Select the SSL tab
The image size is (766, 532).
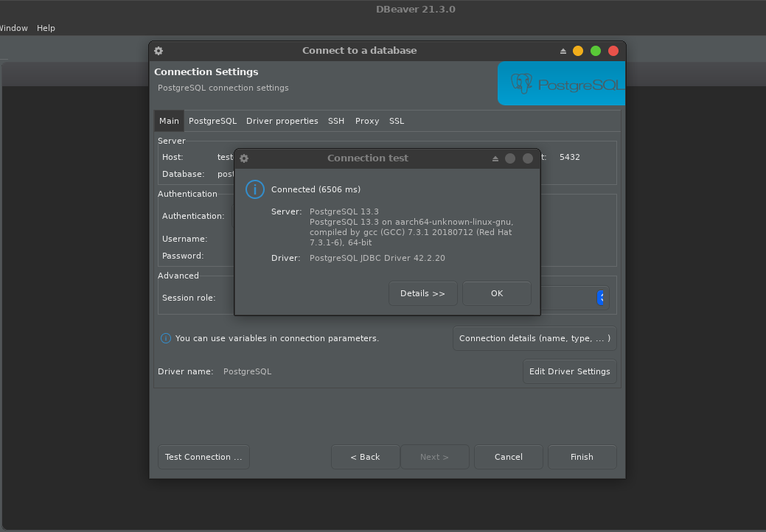tap(397, 121)
